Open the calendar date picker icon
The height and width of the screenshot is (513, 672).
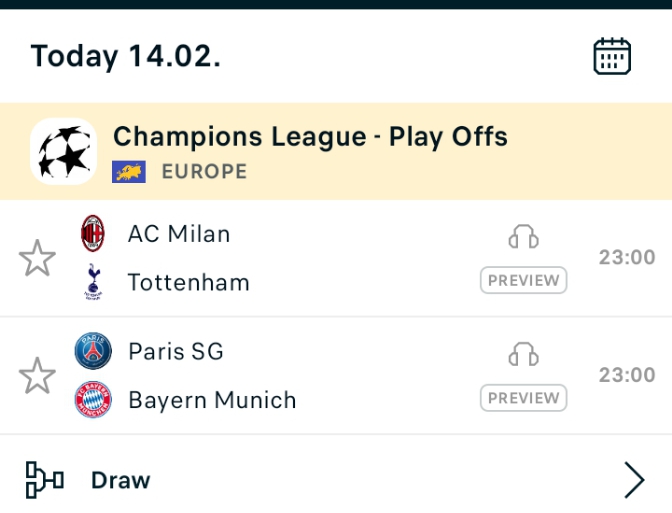pos(612,56)
